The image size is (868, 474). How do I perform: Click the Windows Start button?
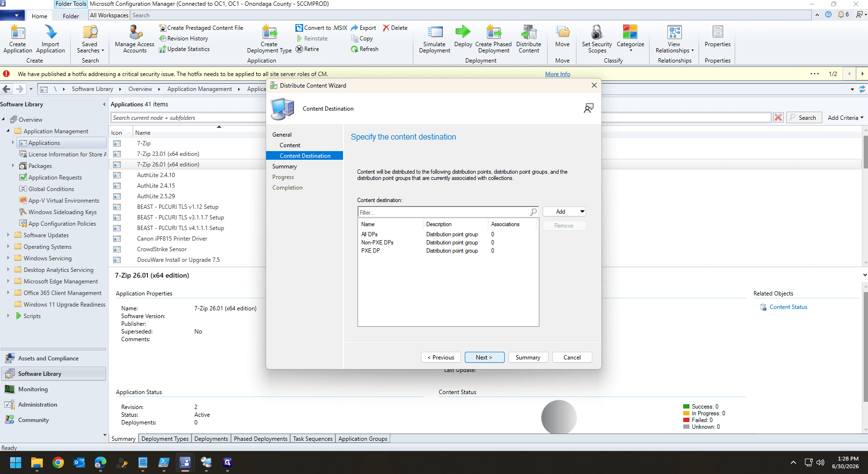coord(15,462)
